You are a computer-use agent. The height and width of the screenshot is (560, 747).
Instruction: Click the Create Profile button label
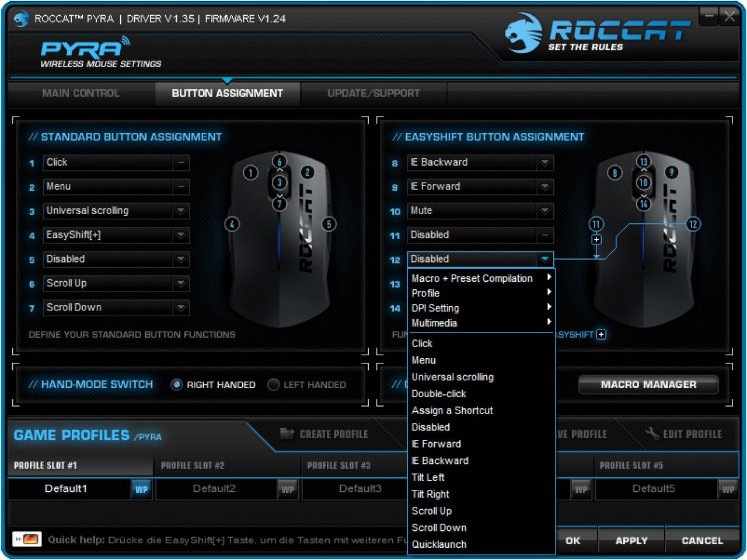334,435
